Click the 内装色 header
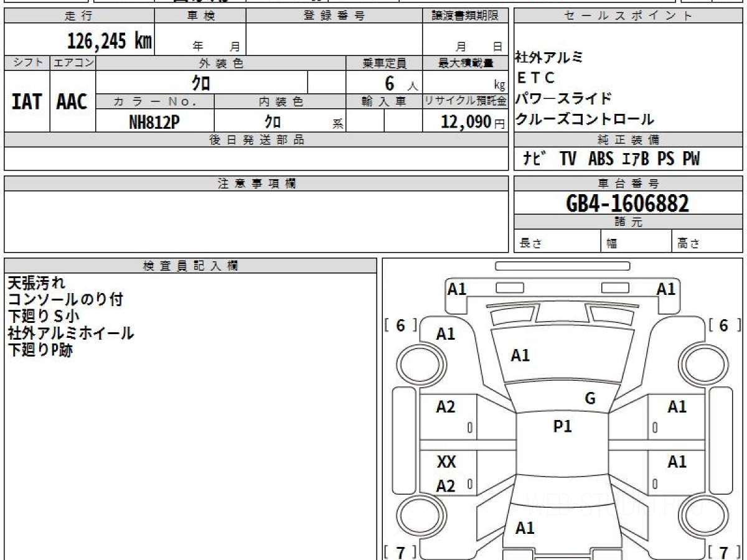Viewport: 747px width, 560px height. [x=280, y=101]
